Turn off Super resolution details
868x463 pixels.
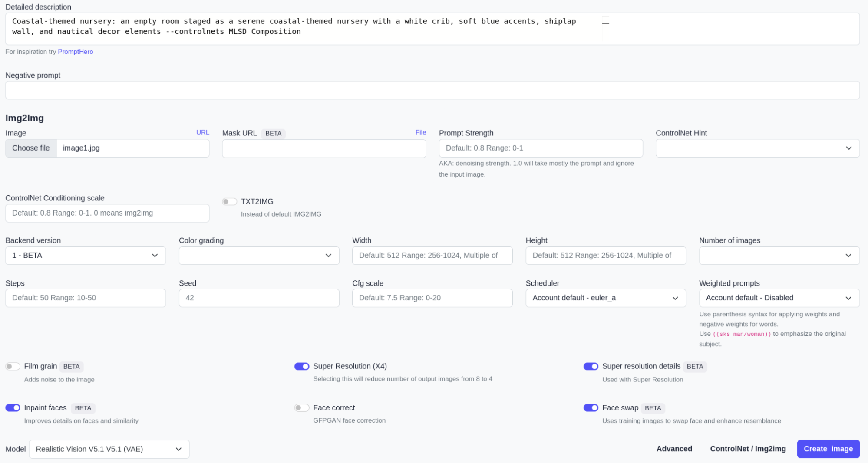click(591, 366)
